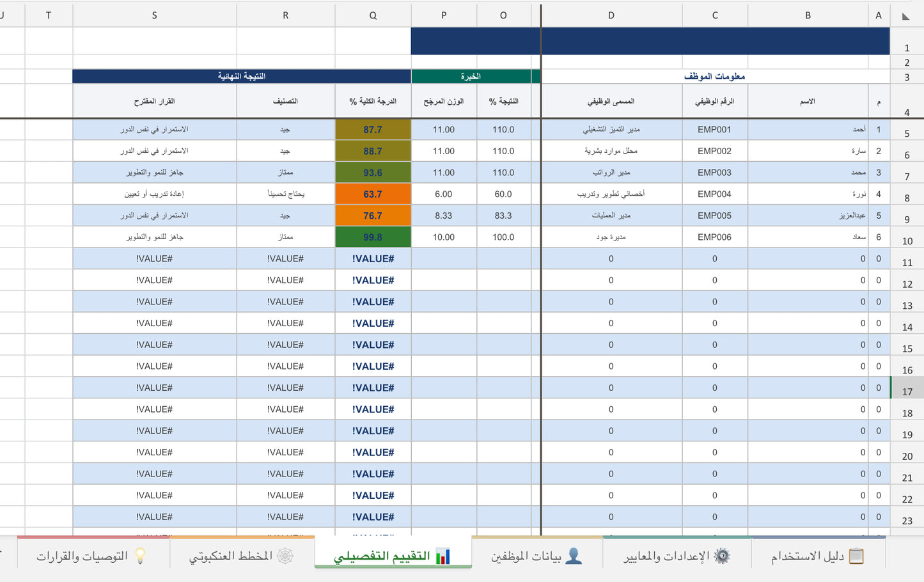Switch to the المخطط العنكبوتي sheet tab

click(x=242, y=556)
